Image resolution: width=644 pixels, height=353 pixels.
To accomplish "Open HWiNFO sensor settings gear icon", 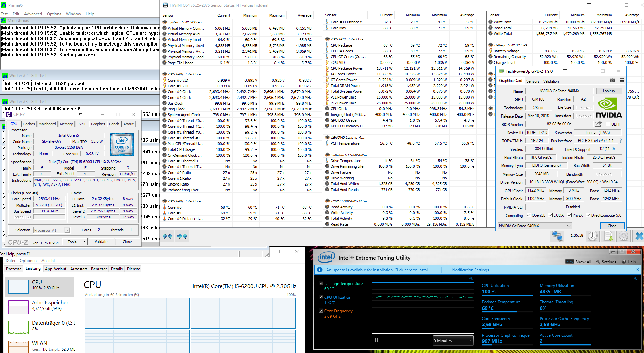I will pyautogui.click(x=623, y=236).
